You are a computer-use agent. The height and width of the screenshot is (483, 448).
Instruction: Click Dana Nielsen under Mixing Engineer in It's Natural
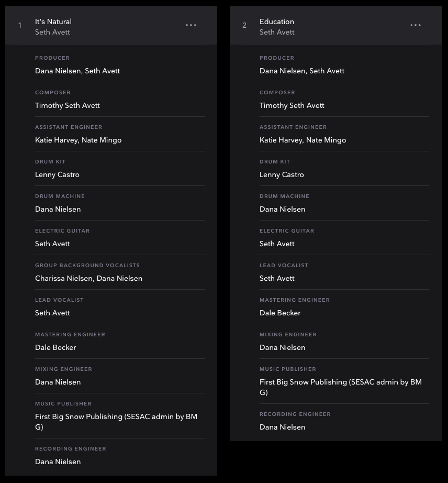[x=58, y=382]
